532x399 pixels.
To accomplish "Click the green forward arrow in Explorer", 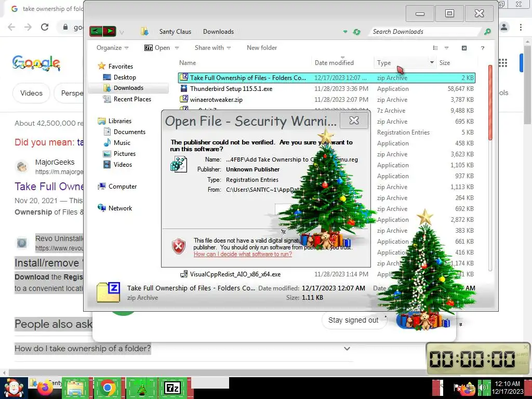I will (x=109, y=32).
